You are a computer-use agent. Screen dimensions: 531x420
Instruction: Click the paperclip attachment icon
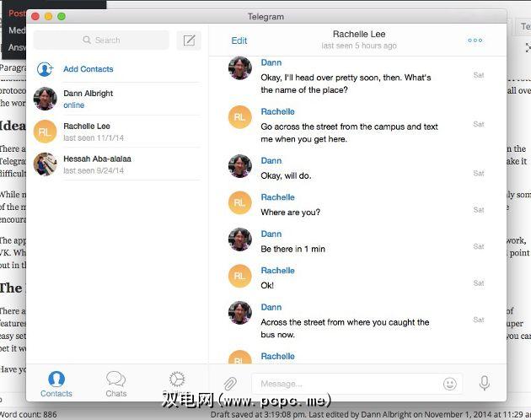(x=230, y=384)
